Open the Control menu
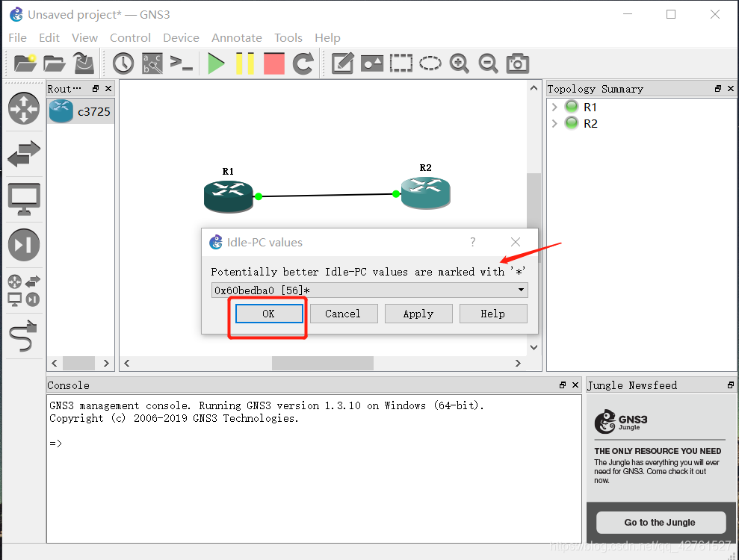 pos(130,37)
